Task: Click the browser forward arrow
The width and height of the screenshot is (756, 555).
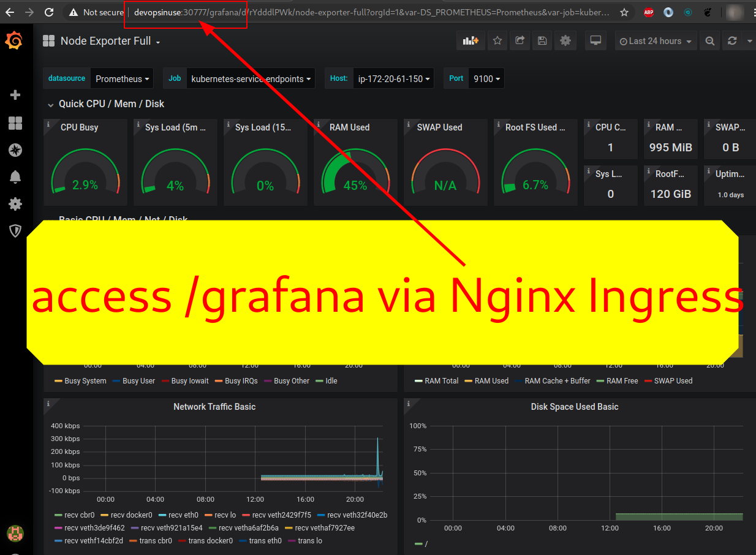Action: click(29, 12)
